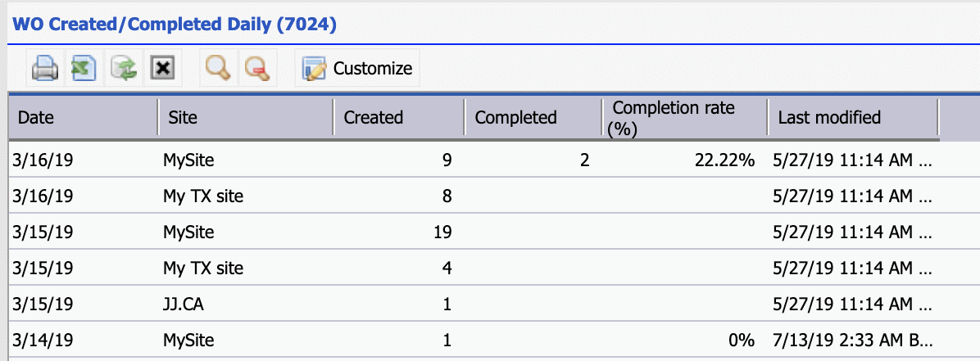
Task: Open the search magnifier tool
Action: pyautogui.click(x=218, y=69)
